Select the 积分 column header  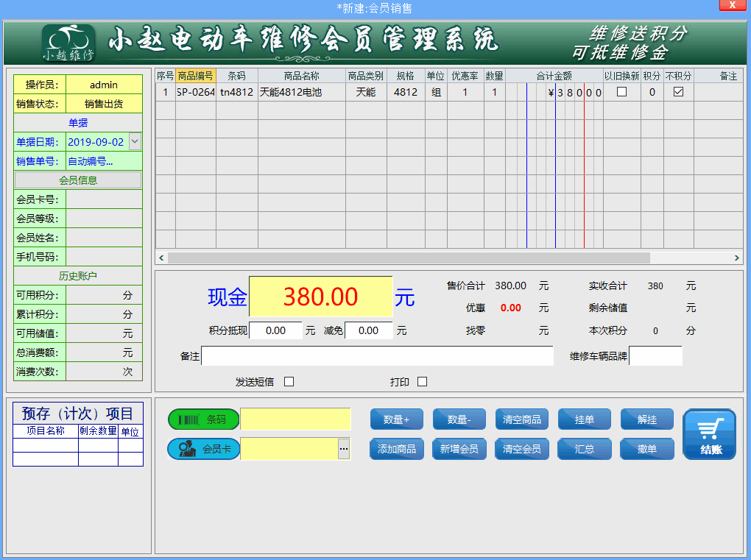[x=652, y=76]
